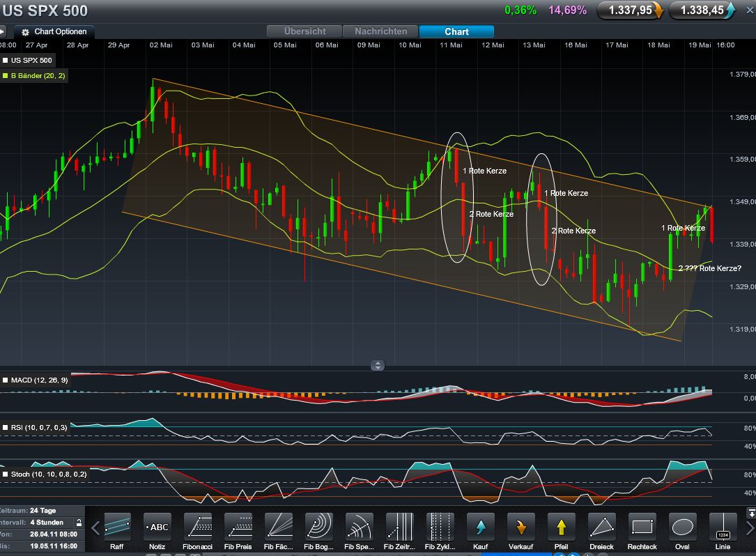
Task: Place a Verkauf sell marker
Action: point(520,532)
